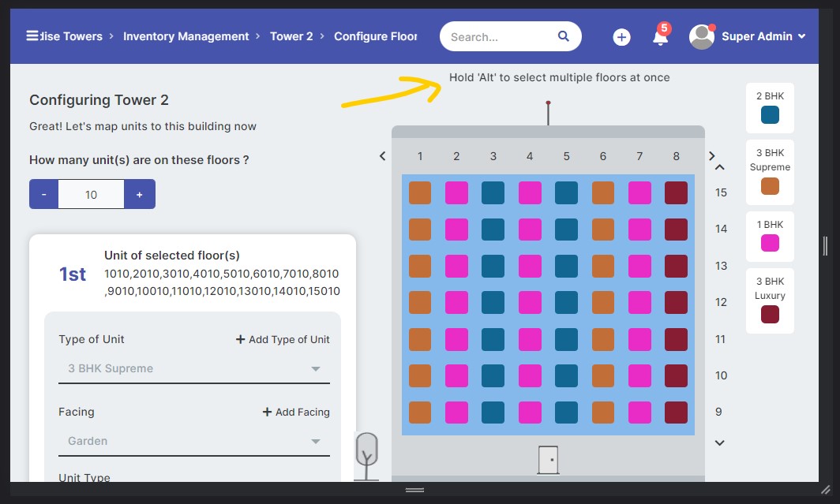
Task: Click column 4 header number
Action: coord(530,156)
